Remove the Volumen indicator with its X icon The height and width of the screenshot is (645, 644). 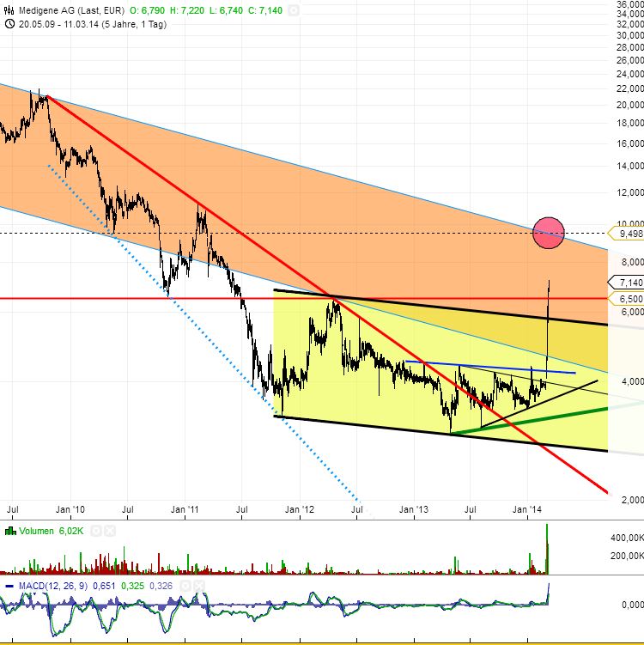110,531
